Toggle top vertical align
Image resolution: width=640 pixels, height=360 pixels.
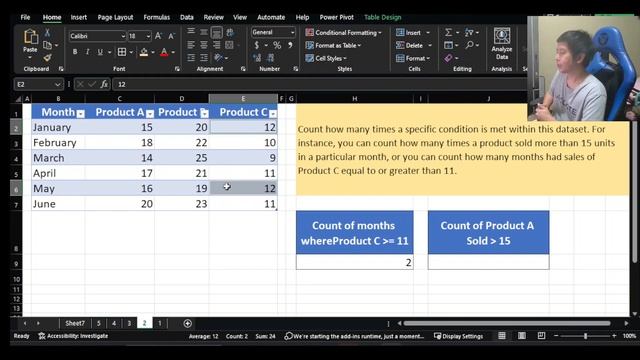(191, 32)
